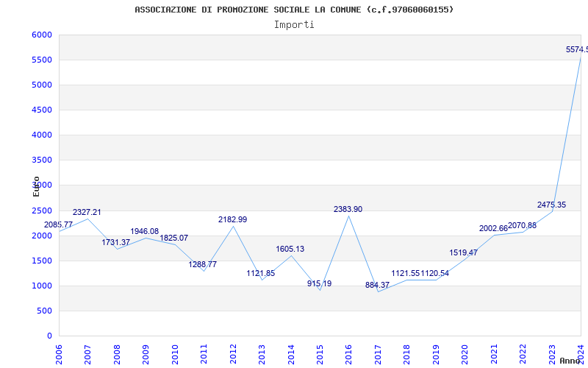Select the 2009 data label 1946.08

click(x=145, y=231)
